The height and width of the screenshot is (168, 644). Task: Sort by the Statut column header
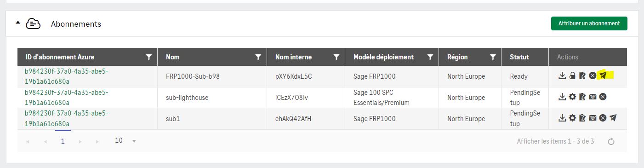pyautogui.click(x=519, y=57)
